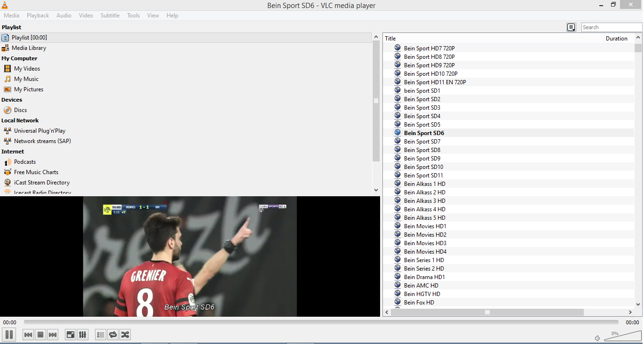The width and height of the screenshot is (644, 344).
Task: Toggle playlist view button in controls
Action: pos(101,335)
